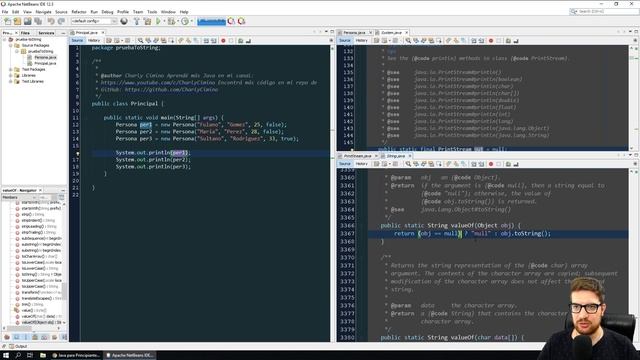Expand the Test Libraries node
Screen dimensions: 640x360
[x=11, y=82]
